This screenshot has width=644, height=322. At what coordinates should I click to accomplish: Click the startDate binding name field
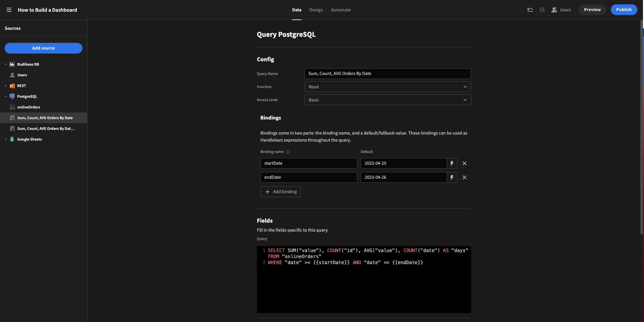(309, 163)
